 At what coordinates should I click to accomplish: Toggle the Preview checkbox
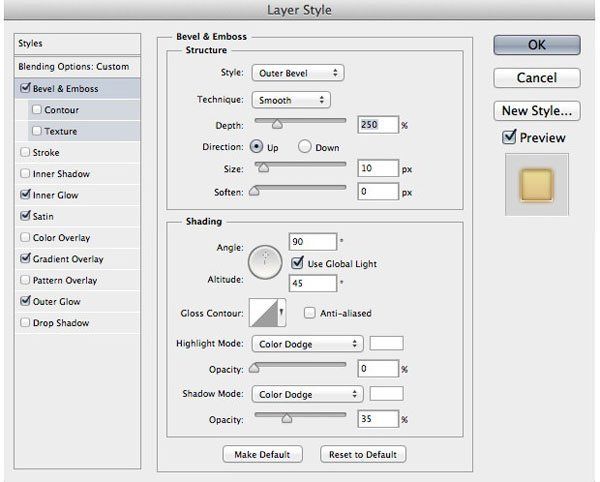click(x=509, y=137)
